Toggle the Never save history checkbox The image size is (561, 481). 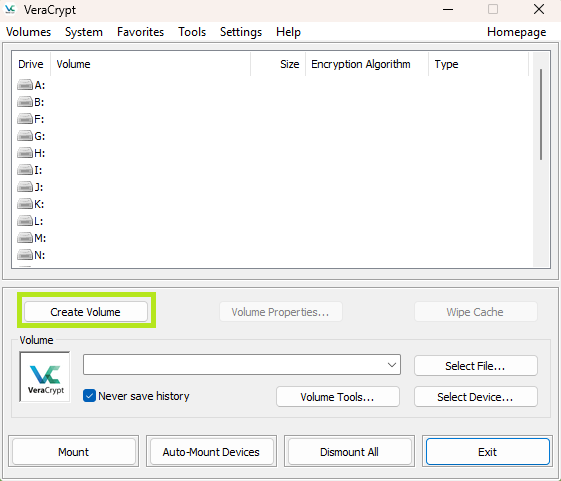[89, 396]
